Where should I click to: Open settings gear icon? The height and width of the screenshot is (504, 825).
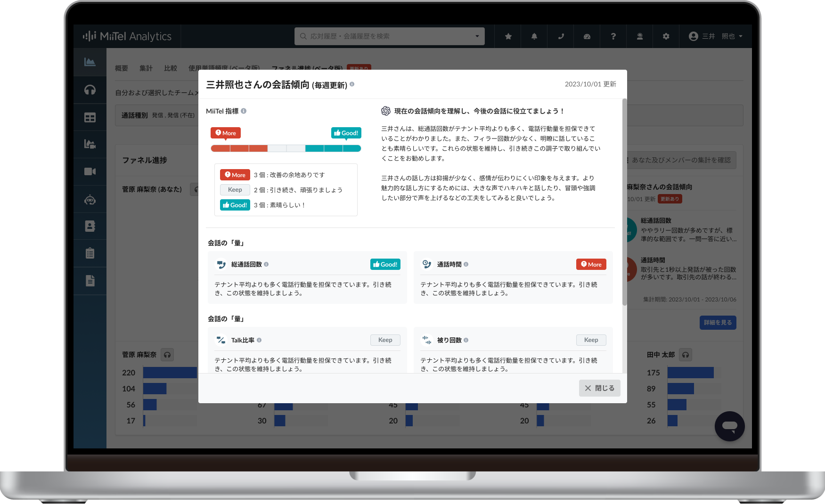(666, 36)
